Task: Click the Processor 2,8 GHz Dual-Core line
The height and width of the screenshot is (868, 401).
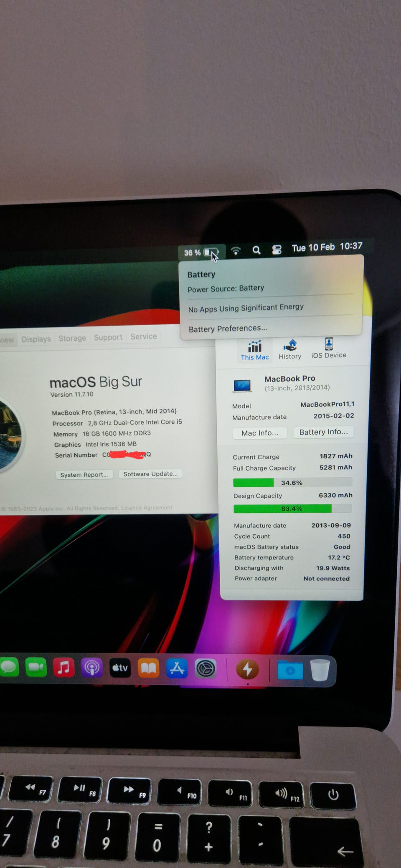Action: coord(117,423)
